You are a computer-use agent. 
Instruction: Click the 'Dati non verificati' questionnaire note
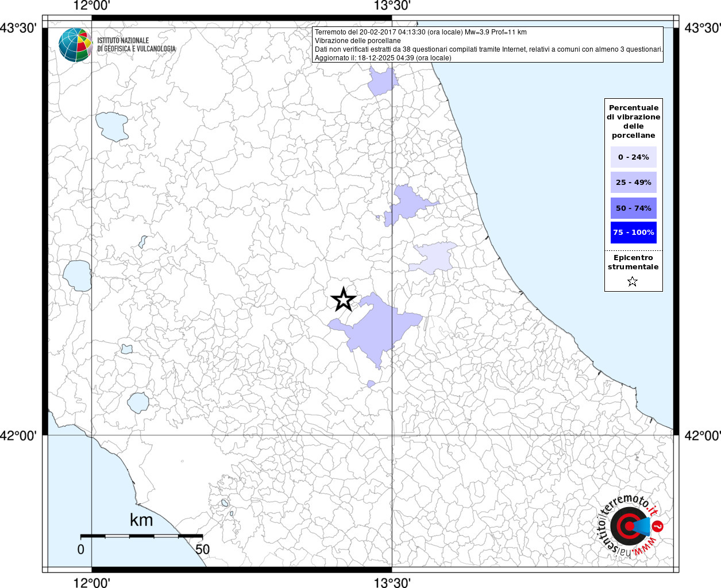488,49
